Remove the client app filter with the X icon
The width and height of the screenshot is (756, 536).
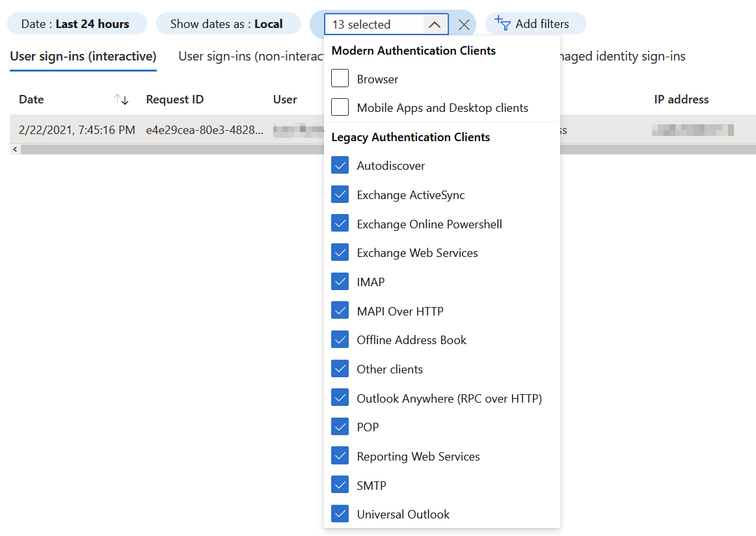[464, 25]
